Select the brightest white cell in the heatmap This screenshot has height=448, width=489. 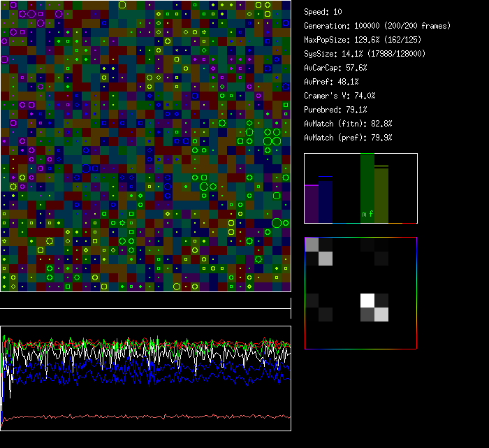367,301
